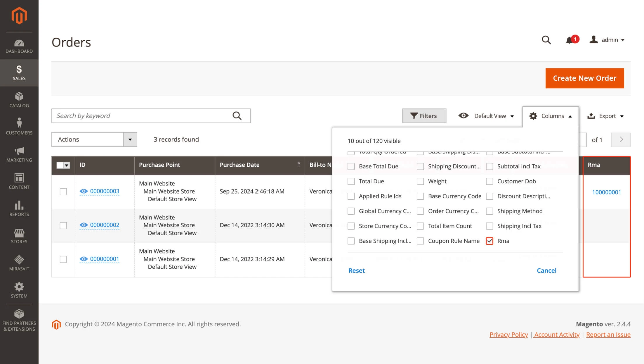Open Stores storefront menu
This screenshot has height=364, width=644.
(x=19, y=236)
